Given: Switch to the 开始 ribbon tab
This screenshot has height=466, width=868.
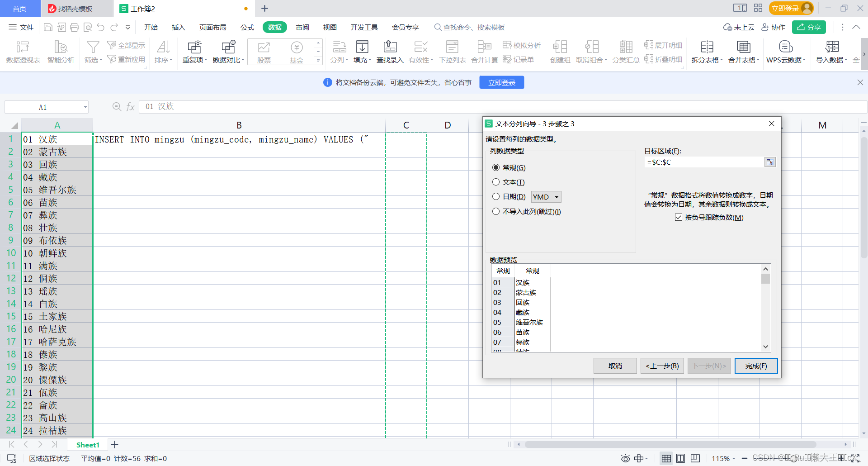Looking at the screenshot, I should (151, 27).
